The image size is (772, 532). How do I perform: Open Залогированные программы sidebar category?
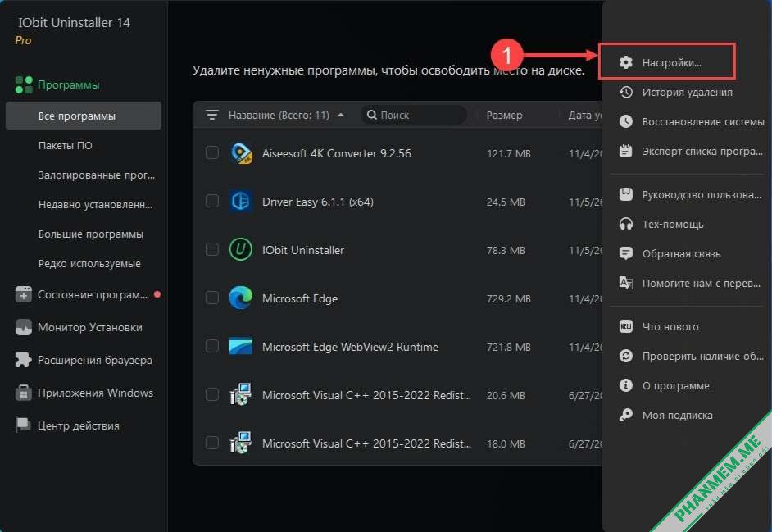coord(97,175)
